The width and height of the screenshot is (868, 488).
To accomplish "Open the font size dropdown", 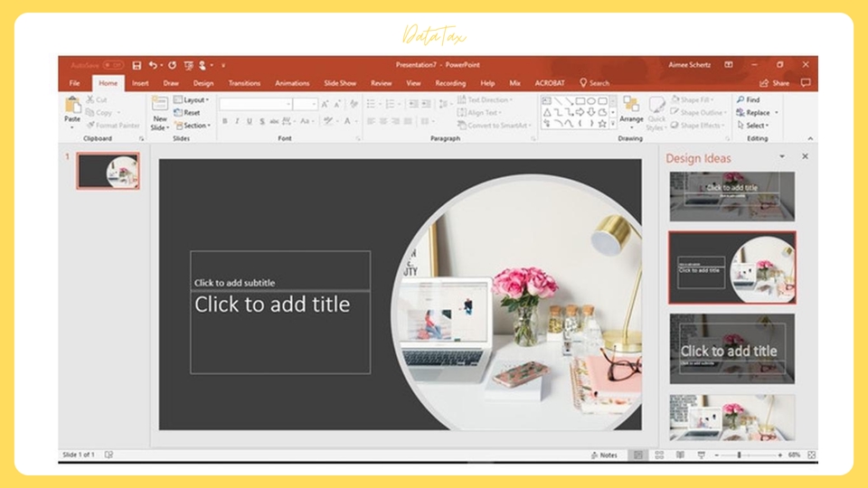I will point(305,104).
